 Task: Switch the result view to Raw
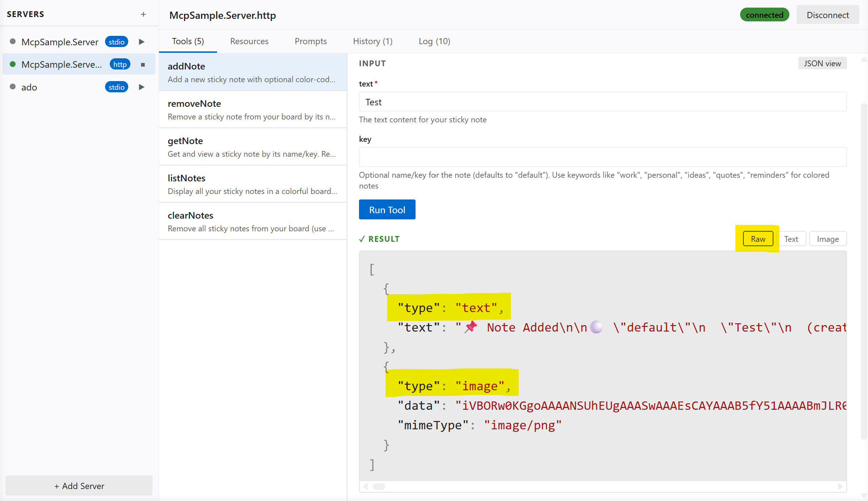(758, 239)
